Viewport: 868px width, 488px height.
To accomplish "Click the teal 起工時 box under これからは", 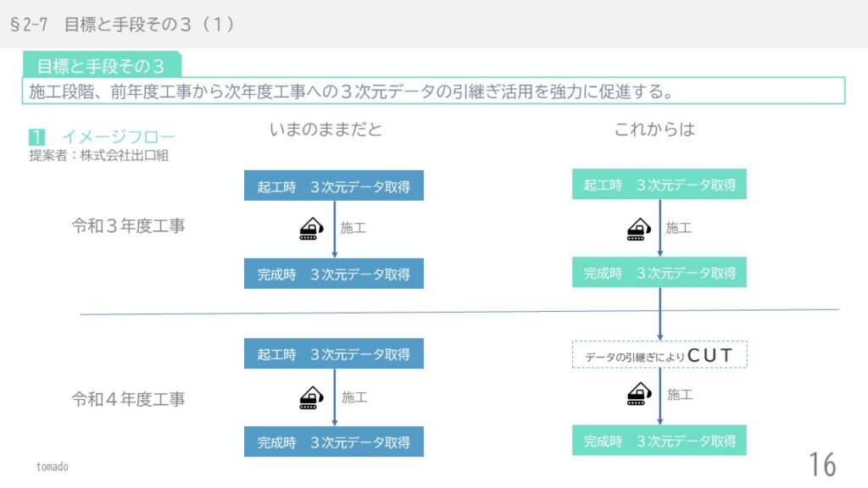I will click(x=659, y=185).
